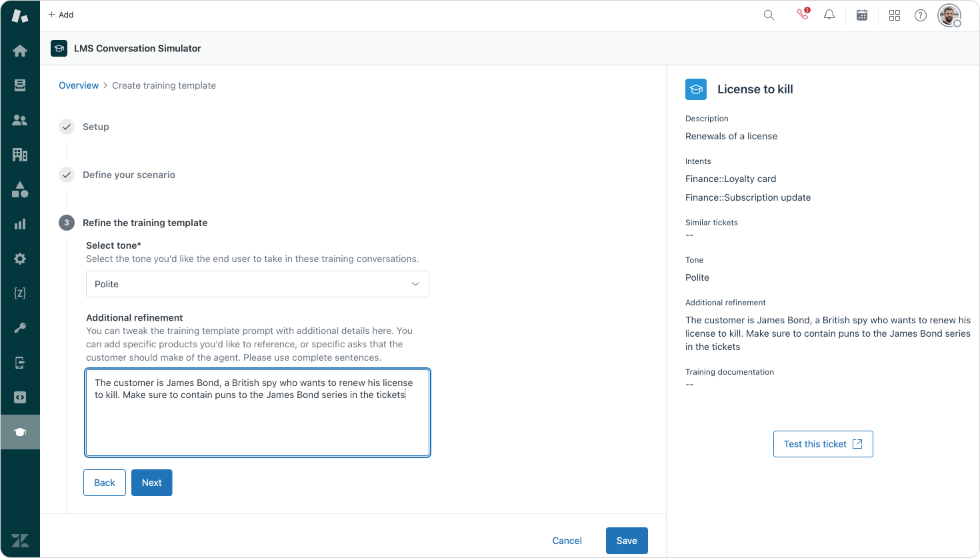Viewport: 980px width, 558px height.
Task: Open the notifications bell icon
Action: click(829, 15)
